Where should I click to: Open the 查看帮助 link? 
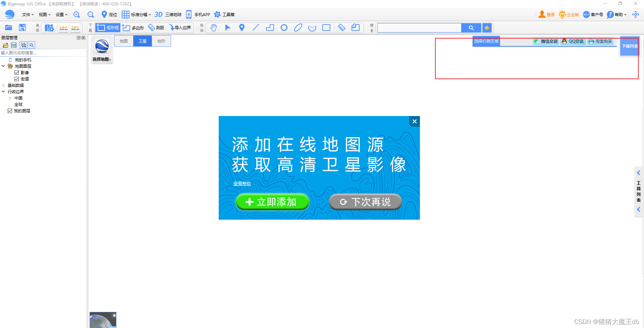coord(242,183)
